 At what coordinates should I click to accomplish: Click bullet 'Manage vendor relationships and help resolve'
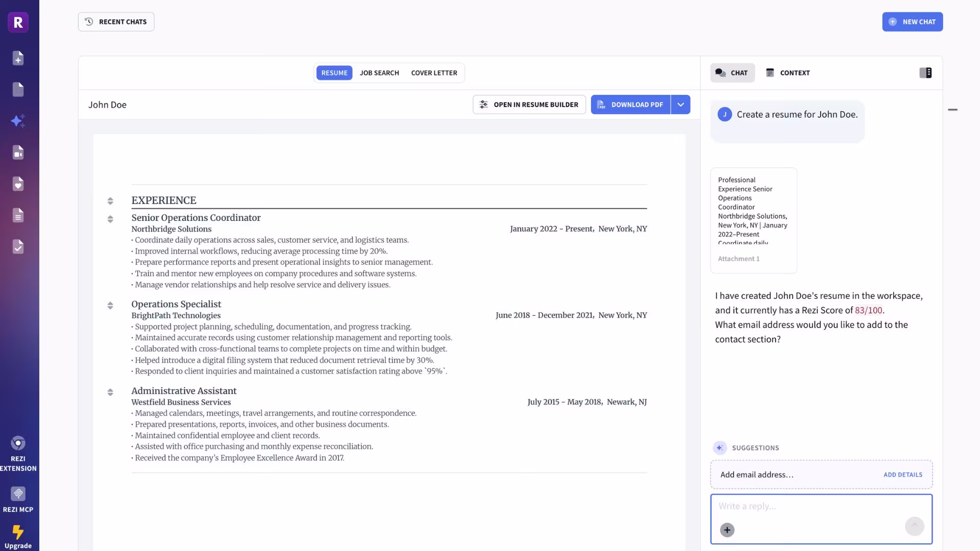click(x=261, y=285)
